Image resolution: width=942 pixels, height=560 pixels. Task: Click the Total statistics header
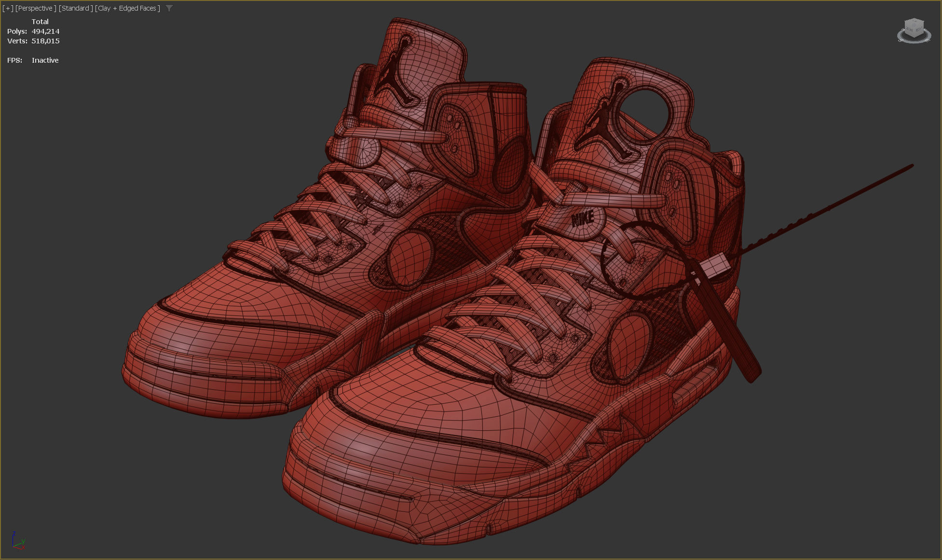(x=40, y=22)
